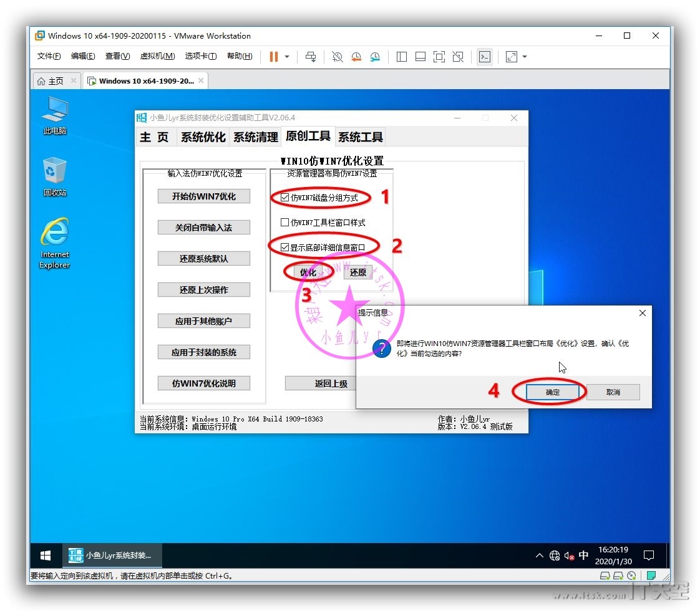Open the Action Center notification icon
This screenshot has height=611, width=700.
pos(649,556)
